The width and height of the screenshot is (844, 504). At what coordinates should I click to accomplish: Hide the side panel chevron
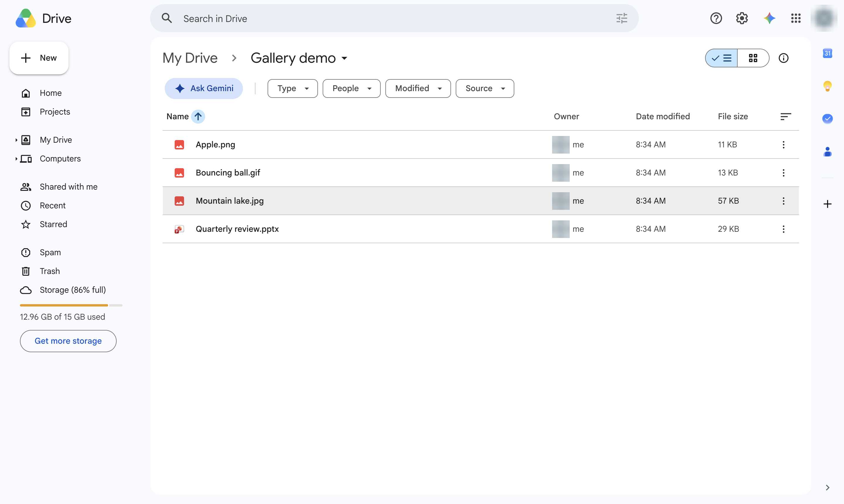tap(827, 487)
